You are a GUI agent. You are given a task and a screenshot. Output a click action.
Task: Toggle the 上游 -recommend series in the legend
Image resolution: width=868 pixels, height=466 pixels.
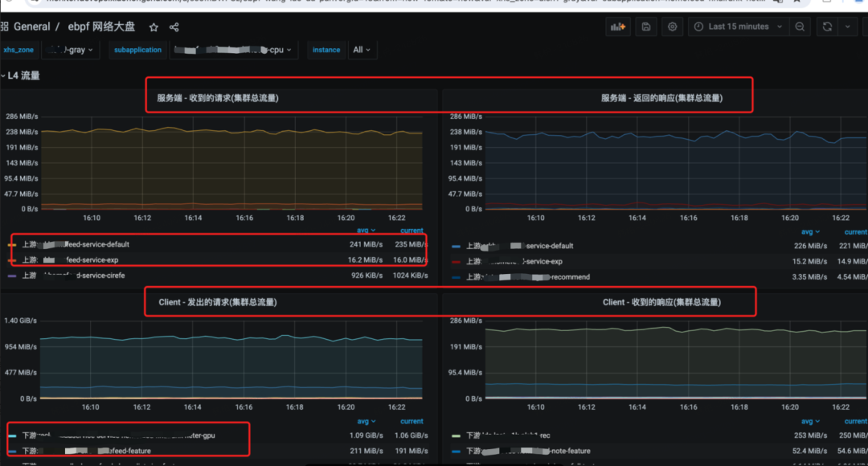click(x=528, y=277)
